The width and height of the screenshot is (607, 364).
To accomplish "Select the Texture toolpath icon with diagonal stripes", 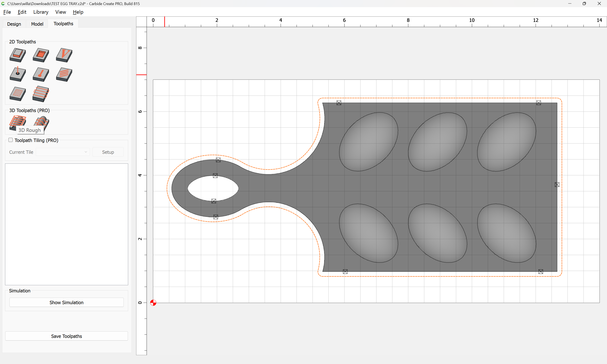I will (x=64, y=74).
